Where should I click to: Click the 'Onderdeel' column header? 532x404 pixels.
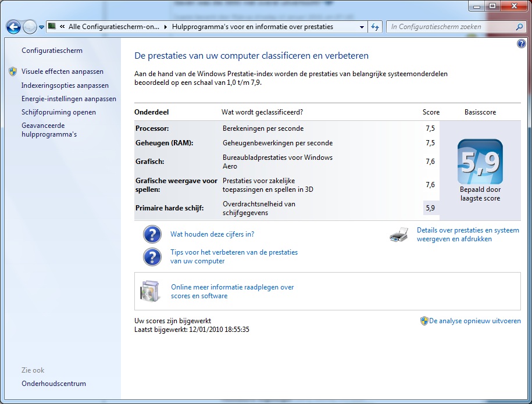(151, 112)
